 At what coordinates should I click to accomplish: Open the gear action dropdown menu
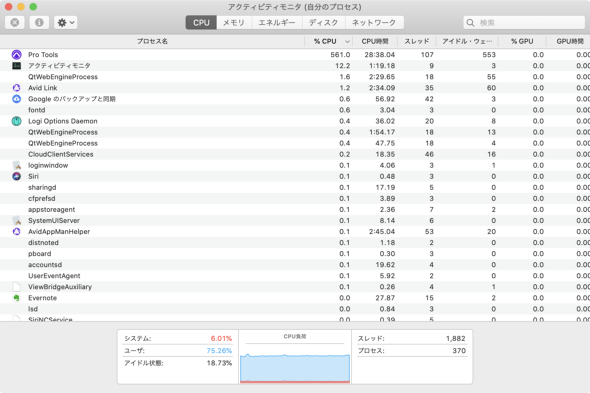tap(65, 23)
